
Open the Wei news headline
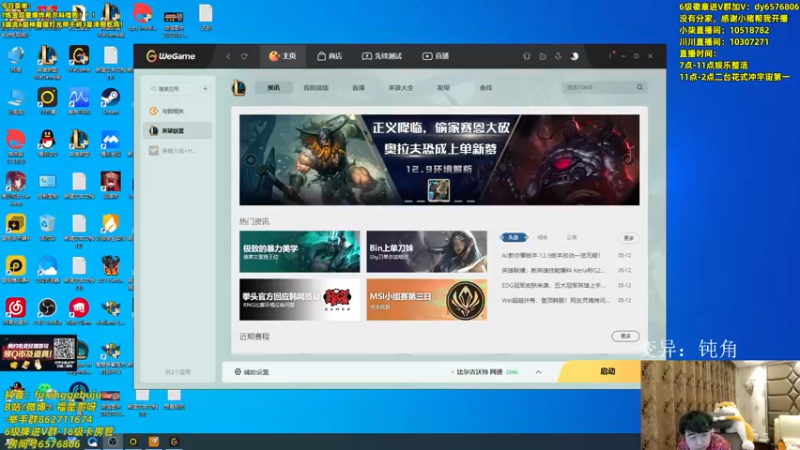(555, 300)
